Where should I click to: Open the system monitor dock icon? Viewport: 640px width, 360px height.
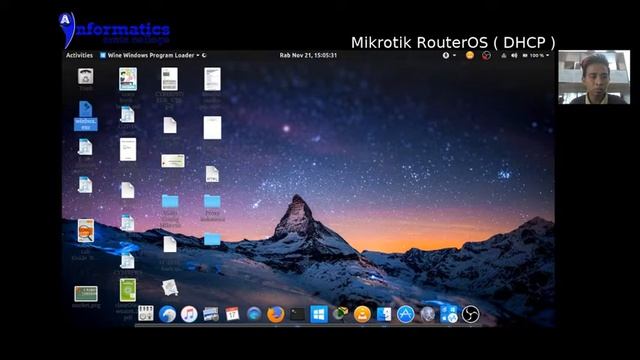145,313
